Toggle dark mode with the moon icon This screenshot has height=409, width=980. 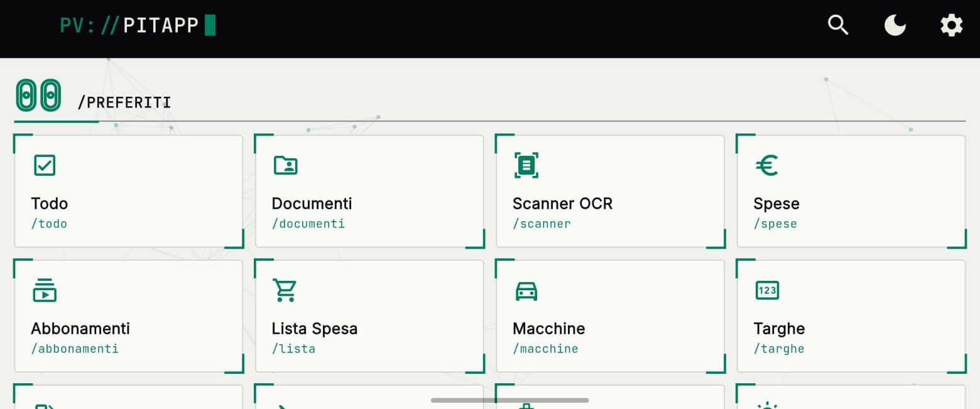click(x=895, y=25)
